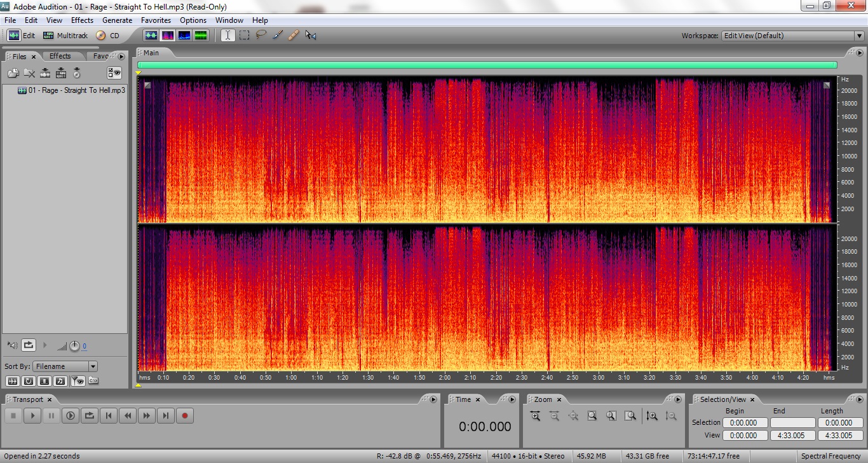Click the CD view button
Screen dimensions: 868x463
pos(107,36)
